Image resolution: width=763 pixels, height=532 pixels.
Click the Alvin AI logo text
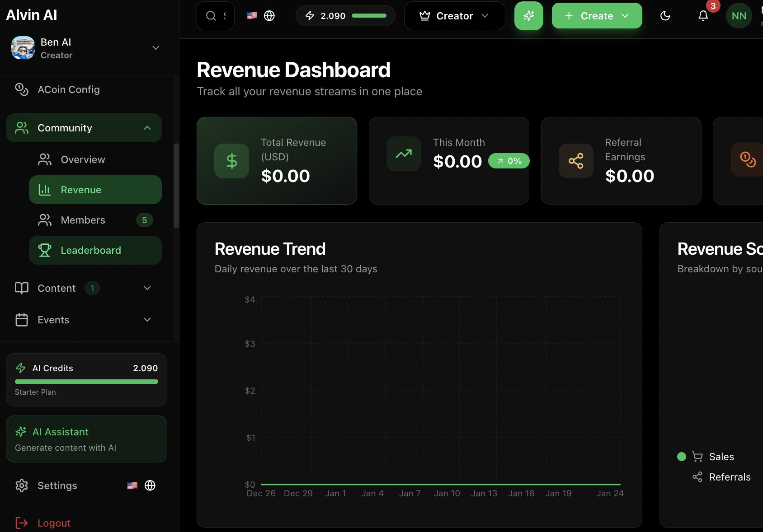coord(32,15)
